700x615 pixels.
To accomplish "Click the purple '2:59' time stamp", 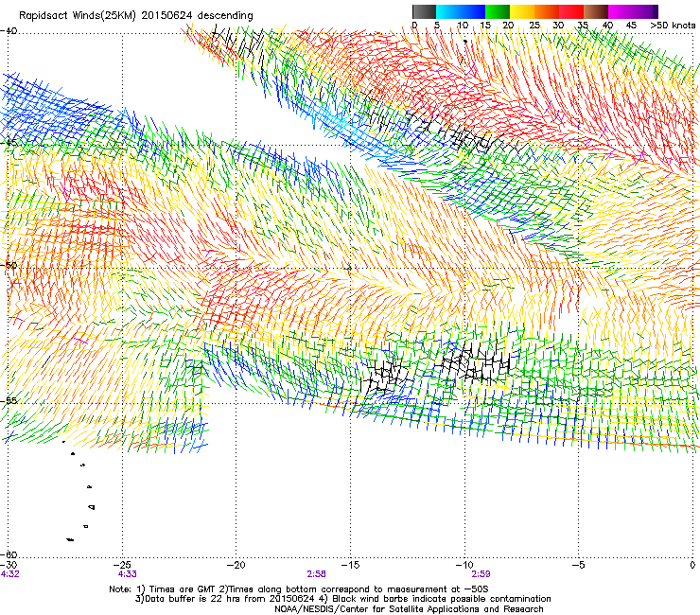I will coord(481,574).
